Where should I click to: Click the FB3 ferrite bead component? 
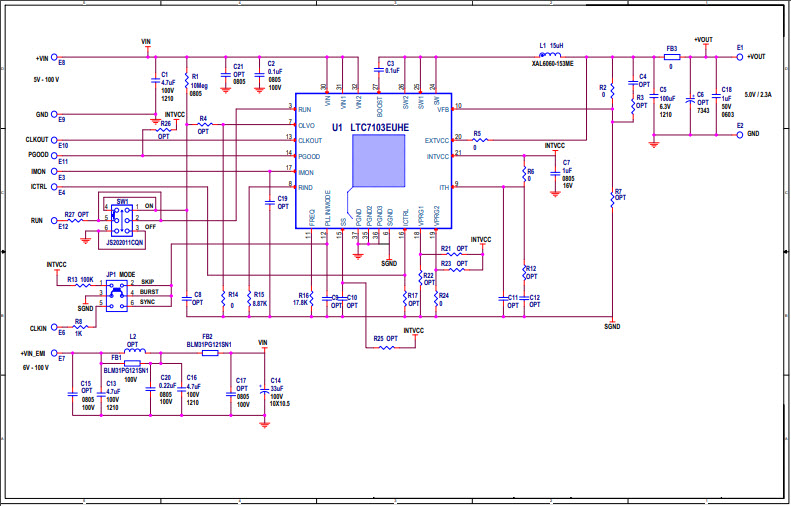(671, 57)
